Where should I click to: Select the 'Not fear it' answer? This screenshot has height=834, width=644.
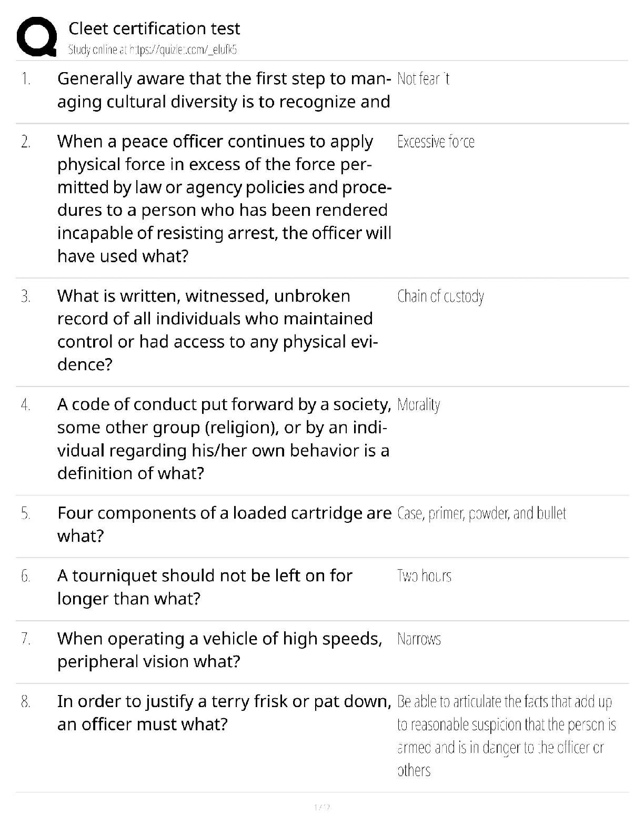(423, 79)
